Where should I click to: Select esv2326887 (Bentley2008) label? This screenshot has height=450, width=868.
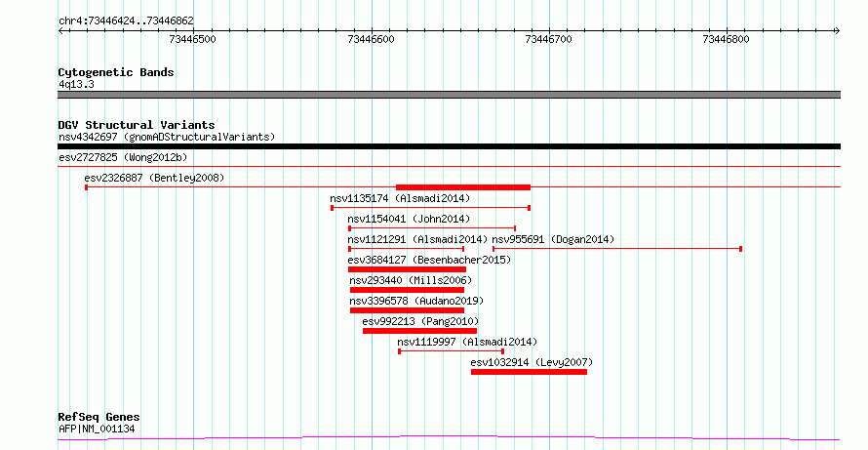pyautogui.click(x=154, y=178)
